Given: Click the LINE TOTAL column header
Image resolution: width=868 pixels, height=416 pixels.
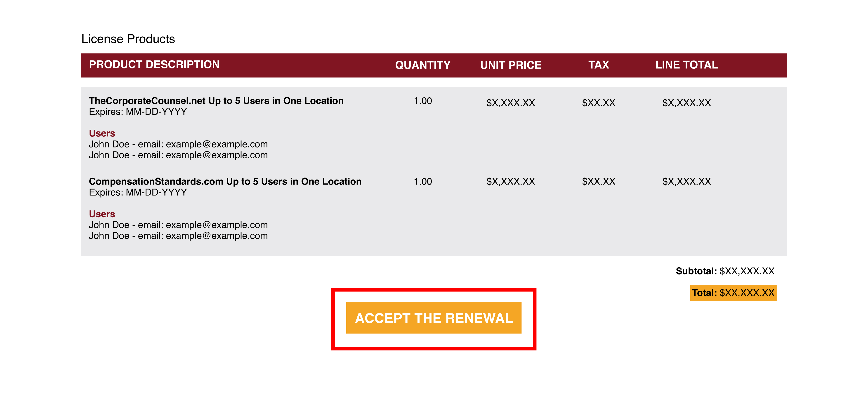Looking at the screenshot, I should click(x=686, y=65).
